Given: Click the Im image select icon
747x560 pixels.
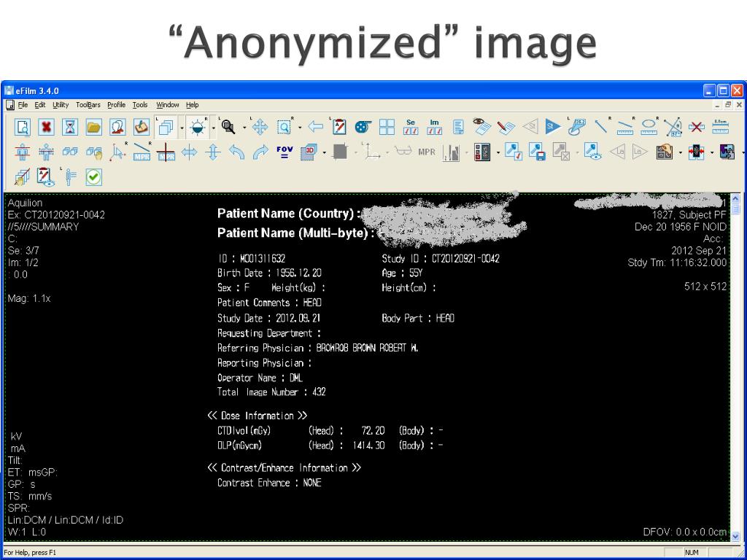Looking at the screenshot, I should coord(435,127).
